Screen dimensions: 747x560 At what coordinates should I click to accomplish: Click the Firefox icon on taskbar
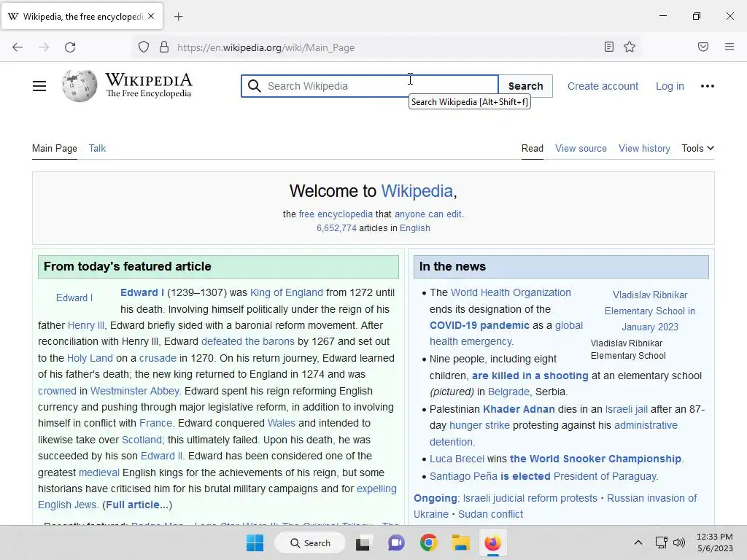click(492, 542)
